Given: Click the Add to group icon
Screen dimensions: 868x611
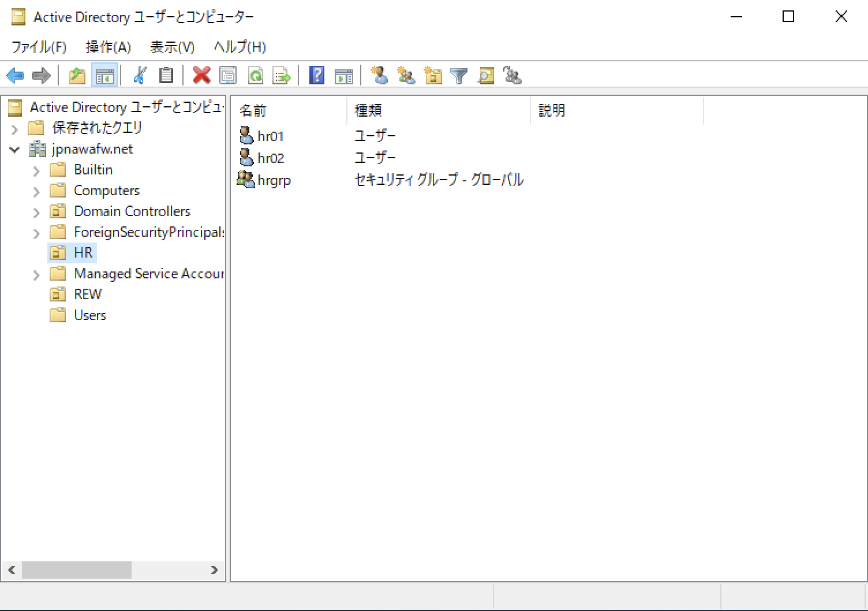Looking at the screenshot, I should click(512, 75).
